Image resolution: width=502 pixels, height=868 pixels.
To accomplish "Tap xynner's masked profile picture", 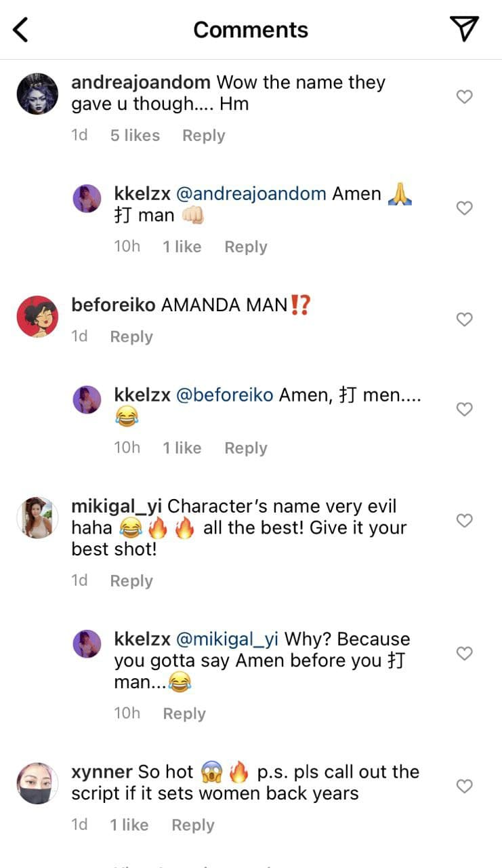I will (x=37, y=783).
